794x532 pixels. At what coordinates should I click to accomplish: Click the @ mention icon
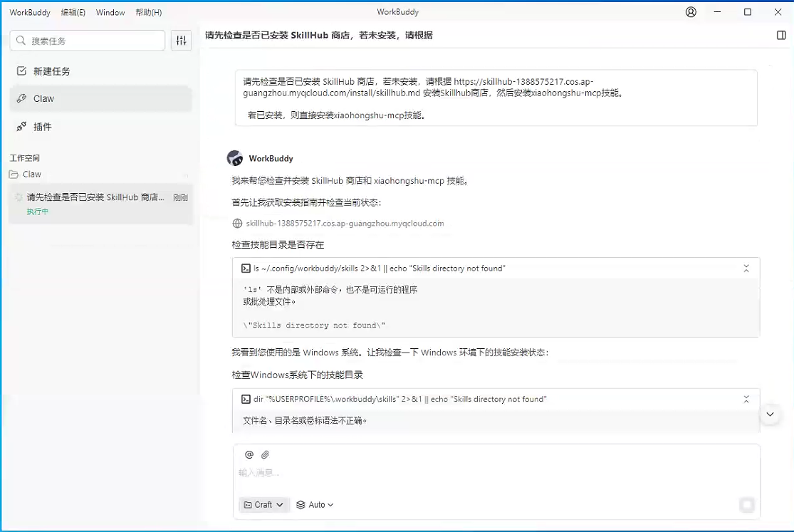tap(249, 454)
